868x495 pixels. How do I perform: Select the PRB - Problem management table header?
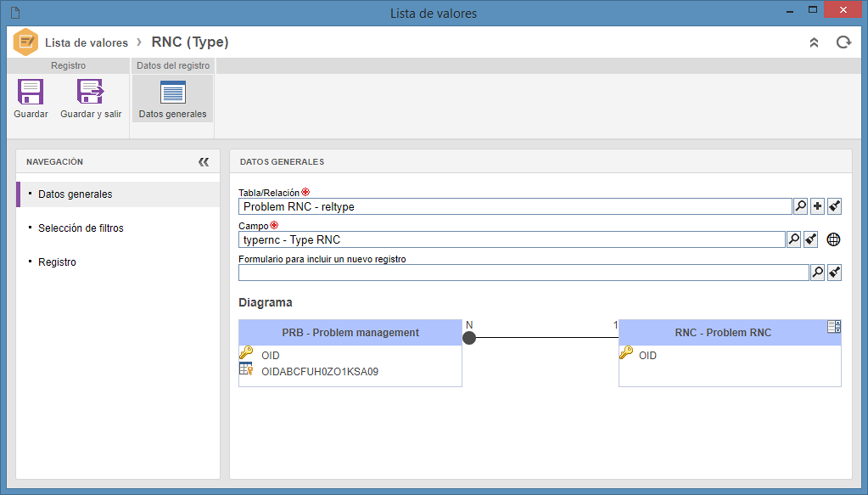click(350, 333)
